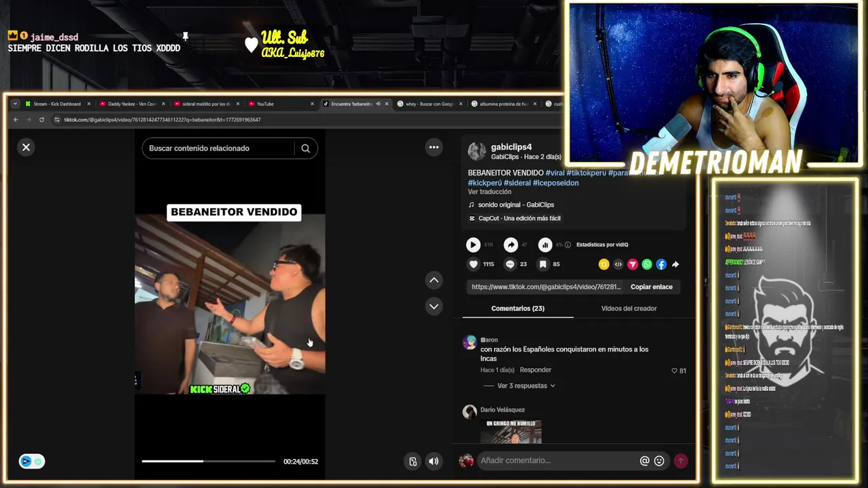Image resolution: width=868 pixels, height=488 pixels.
Task: Switch to 'Videos del creador' tab
Action: (629, 308)
